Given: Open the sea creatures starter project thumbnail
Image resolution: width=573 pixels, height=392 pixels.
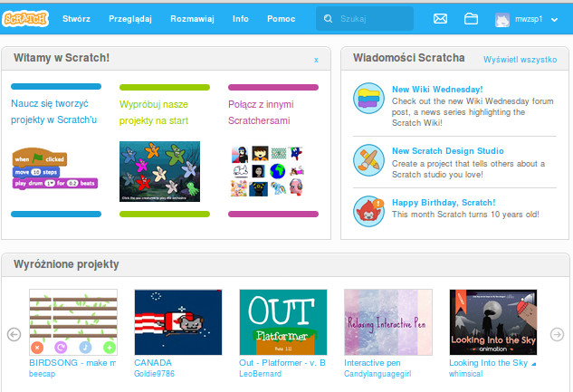Looking at the screenshot, I should (159, 171).
